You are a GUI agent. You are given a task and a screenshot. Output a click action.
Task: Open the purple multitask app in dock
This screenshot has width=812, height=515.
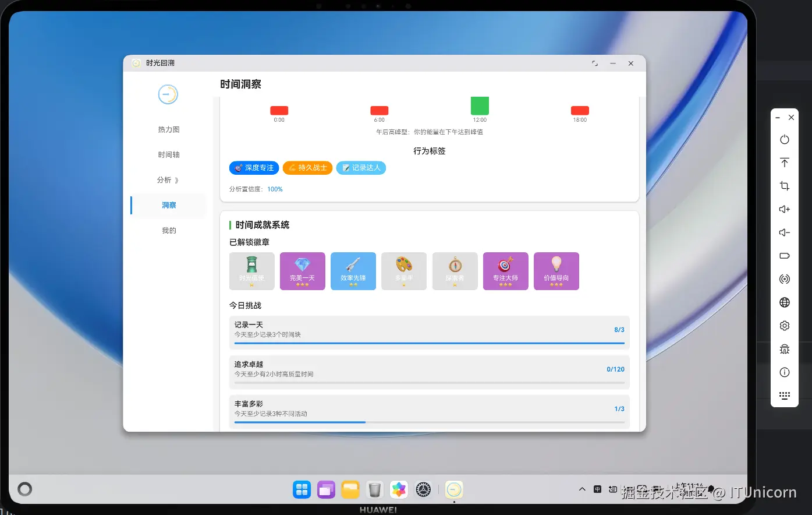(x=326, y=490)
